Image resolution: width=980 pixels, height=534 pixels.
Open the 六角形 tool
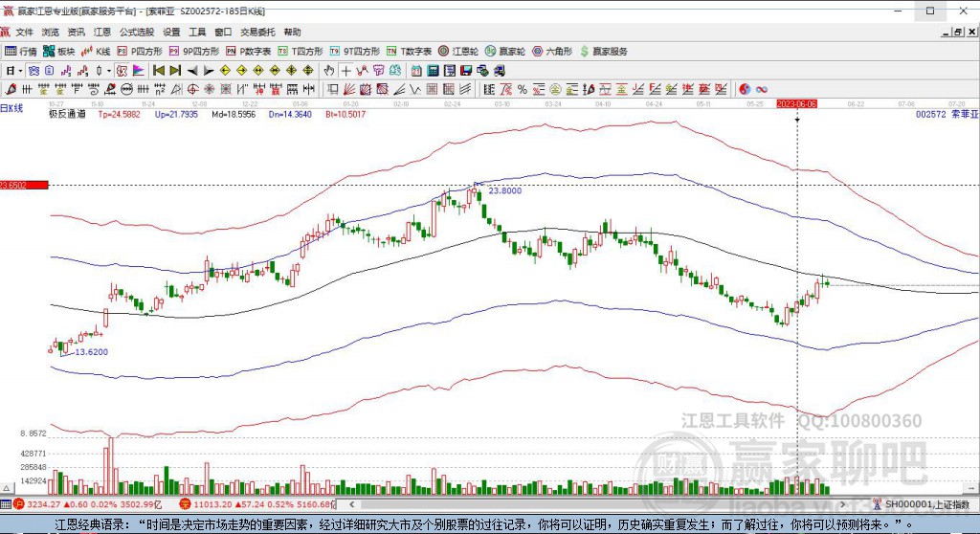click(552, 52)
